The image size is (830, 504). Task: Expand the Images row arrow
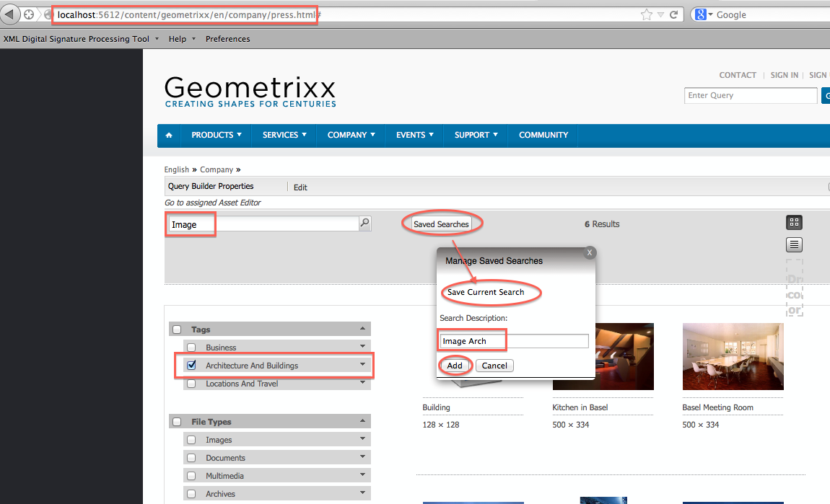tap(362, 439)
